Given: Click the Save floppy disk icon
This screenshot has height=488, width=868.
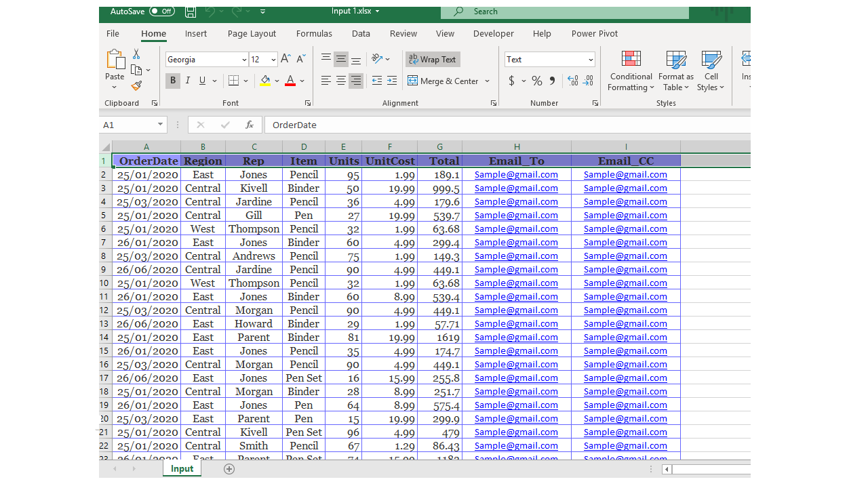Looking at the screenshot, I should click(x=191, y=12).
